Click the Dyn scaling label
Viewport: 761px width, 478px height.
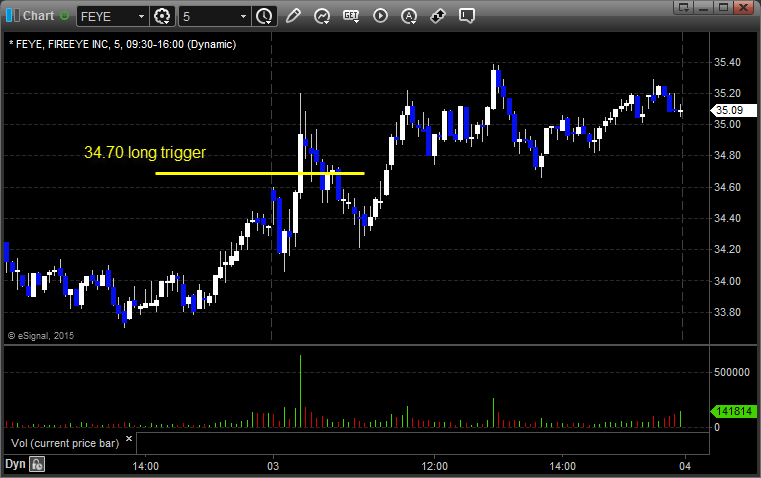click(x=15, y=464)
